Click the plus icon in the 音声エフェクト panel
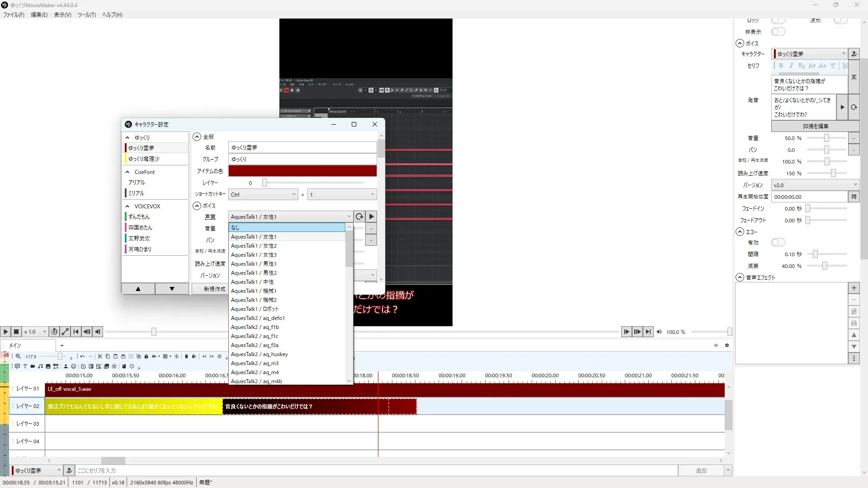The image size is (868, 488). [x=854, y=288]
